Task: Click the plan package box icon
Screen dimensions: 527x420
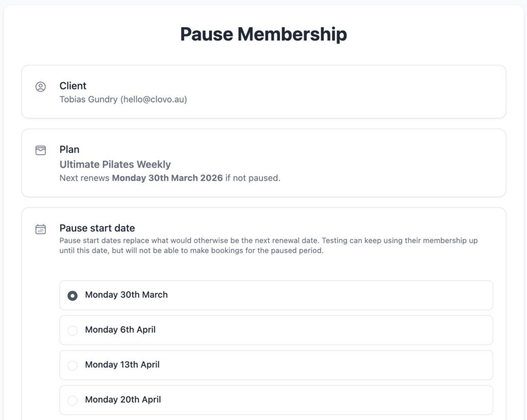Action: (x=41, y=150)
